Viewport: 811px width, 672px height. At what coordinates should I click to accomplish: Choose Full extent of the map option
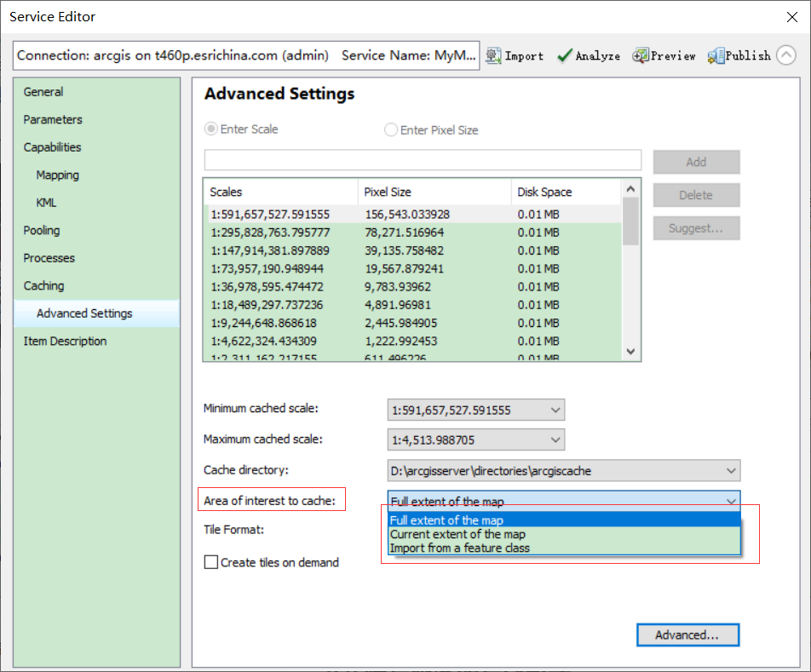pyautogui.click(x=564, y=520)
